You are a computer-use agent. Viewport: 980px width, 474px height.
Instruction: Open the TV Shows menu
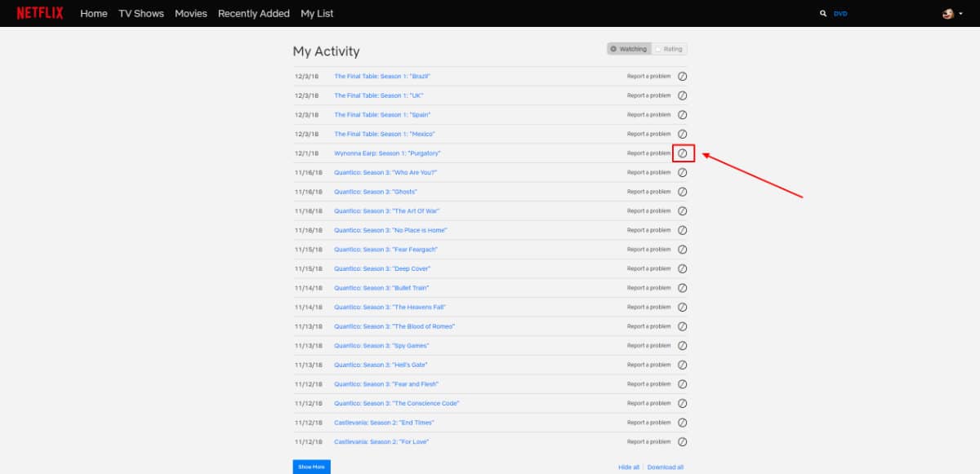(140, 13)
